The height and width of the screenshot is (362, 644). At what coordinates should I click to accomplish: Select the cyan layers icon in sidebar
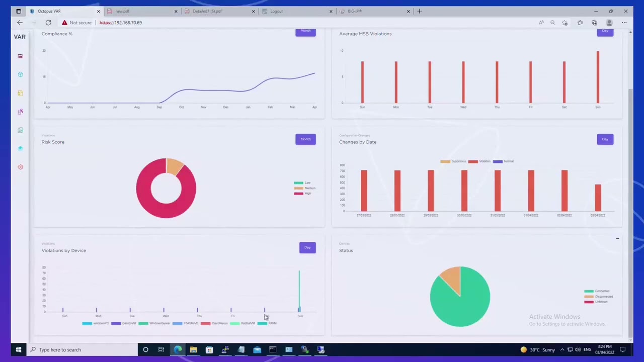click(20, 148)
